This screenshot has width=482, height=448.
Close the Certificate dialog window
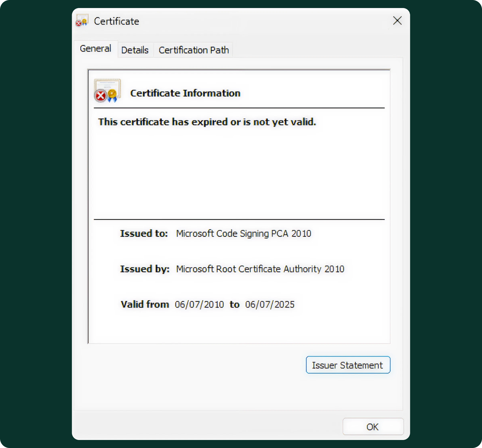[397, 21]
